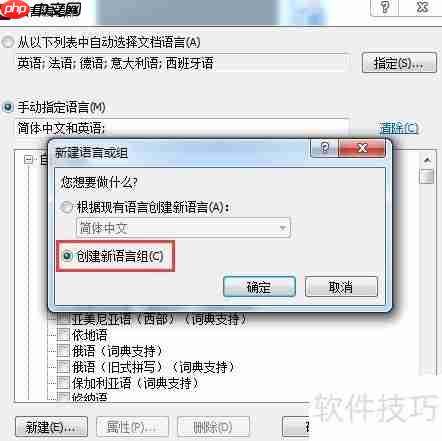Check the Yiddish language checkbox
The image size is (442, 441).
coord(63,334)
